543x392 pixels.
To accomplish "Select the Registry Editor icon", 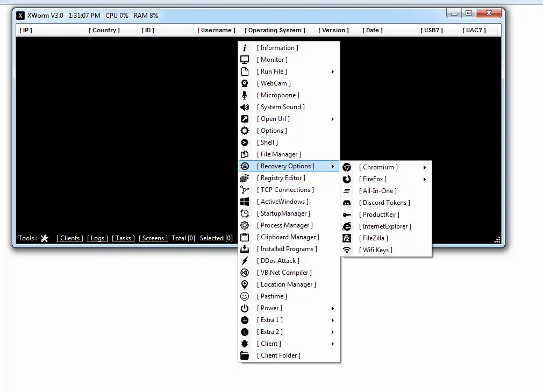I will click(245, 178).
